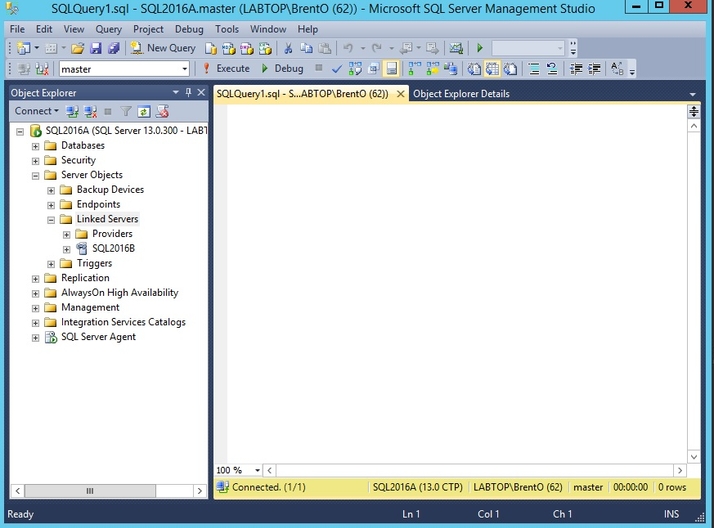Click the Cut scissors icon
The height and width of the screenshot is (528, 714).
click(x=288, y=48)
